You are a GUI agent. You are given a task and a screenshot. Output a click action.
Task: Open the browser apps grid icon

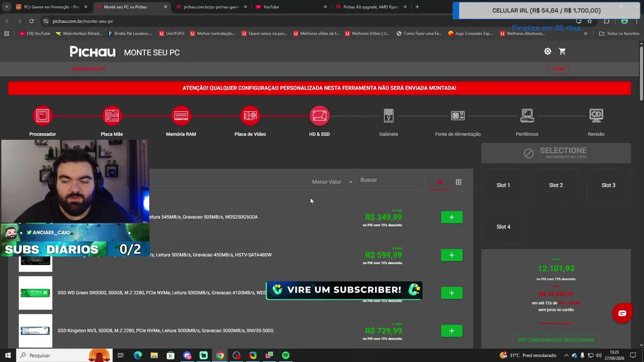coord(7,34)
